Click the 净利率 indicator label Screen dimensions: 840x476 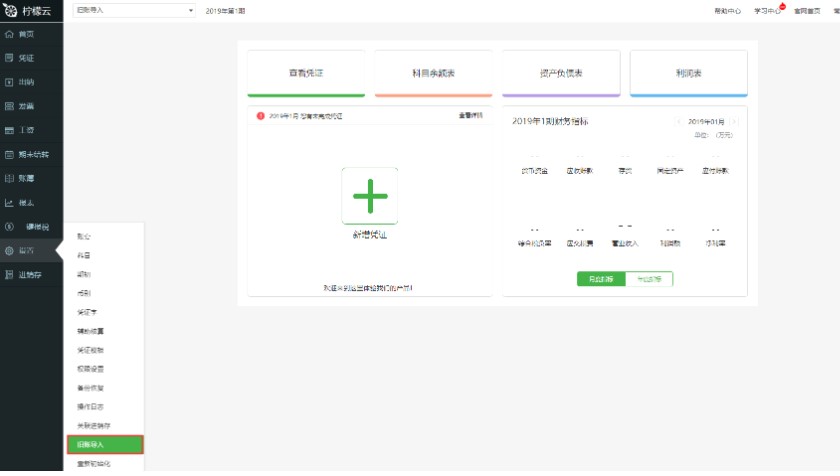715,243
